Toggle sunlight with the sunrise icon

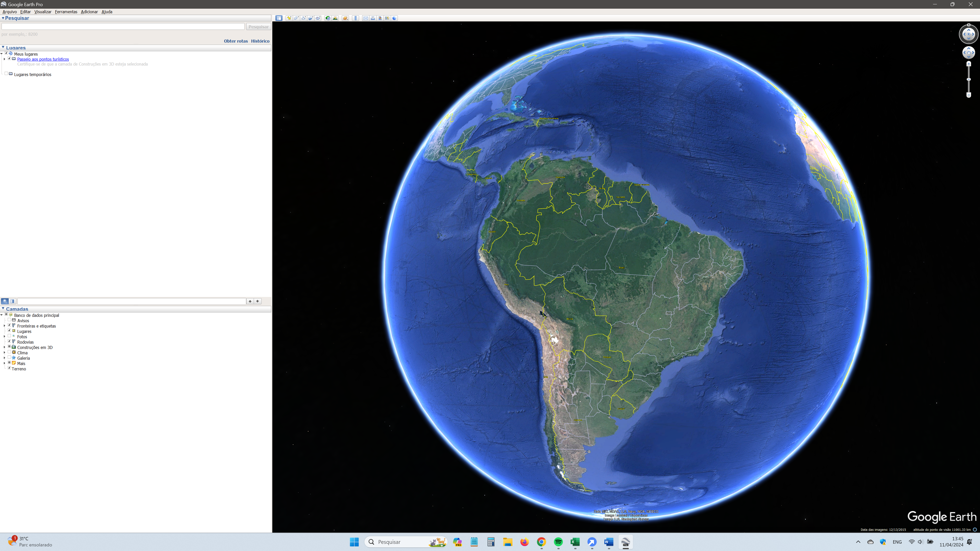335,18
